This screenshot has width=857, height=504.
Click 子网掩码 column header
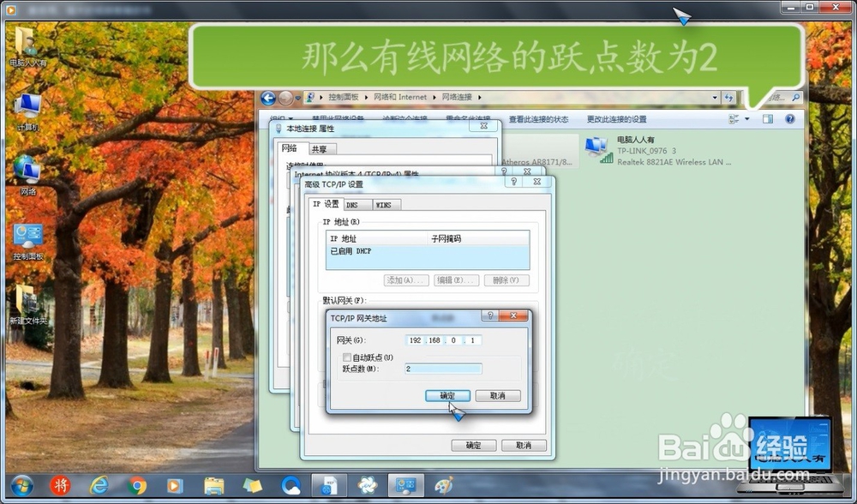[477, 238]
